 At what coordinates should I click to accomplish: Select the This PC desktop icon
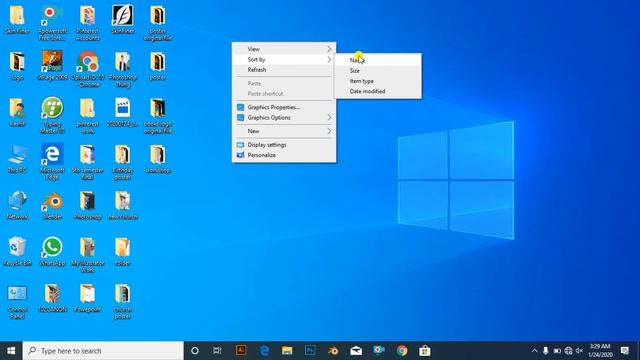pyautogui.click(x=18, y=158)
